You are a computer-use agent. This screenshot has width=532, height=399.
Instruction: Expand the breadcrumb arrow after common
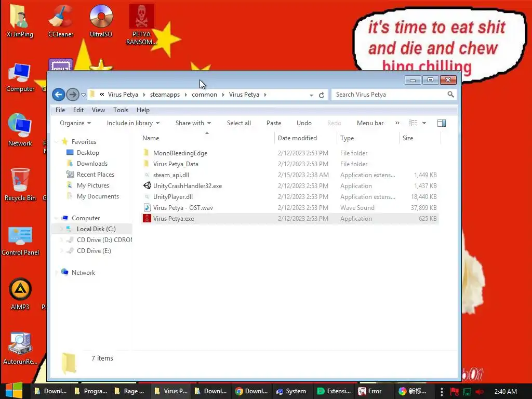tap(223, 95)
